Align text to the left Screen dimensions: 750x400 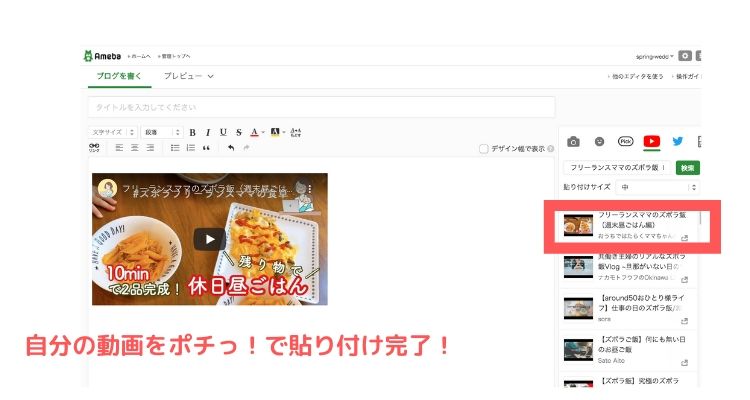click(119, 148)
